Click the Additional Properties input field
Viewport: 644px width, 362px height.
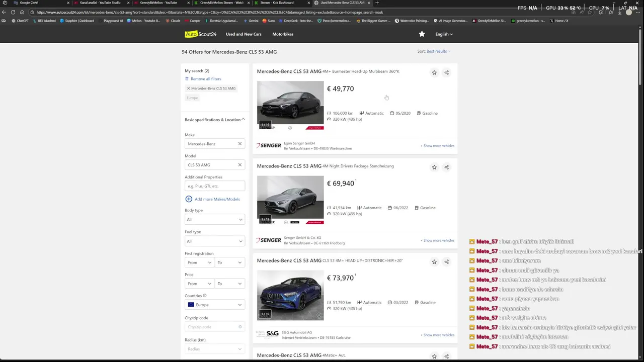coord(215,186)
